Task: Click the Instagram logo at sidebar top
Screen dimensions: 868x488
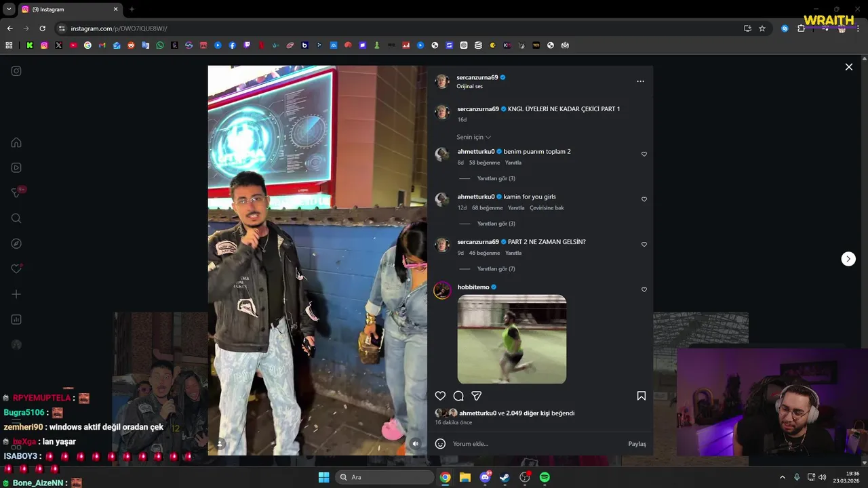Action: (16, 70)
